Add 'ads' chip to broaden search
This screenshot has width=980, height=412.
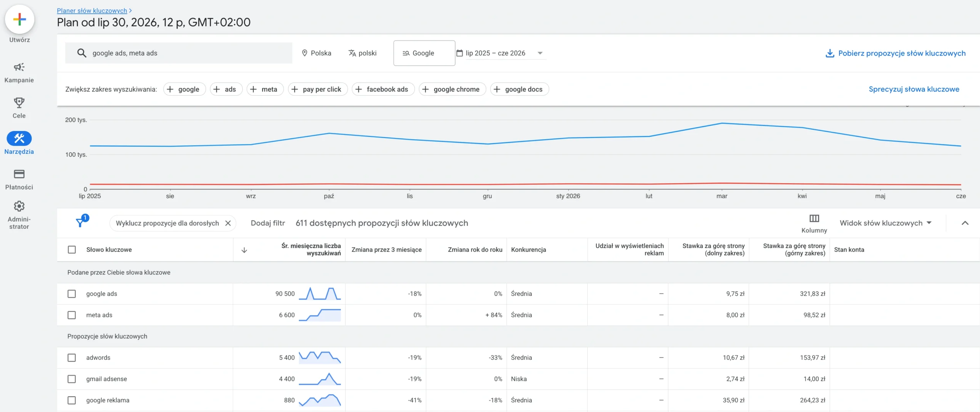226,89
